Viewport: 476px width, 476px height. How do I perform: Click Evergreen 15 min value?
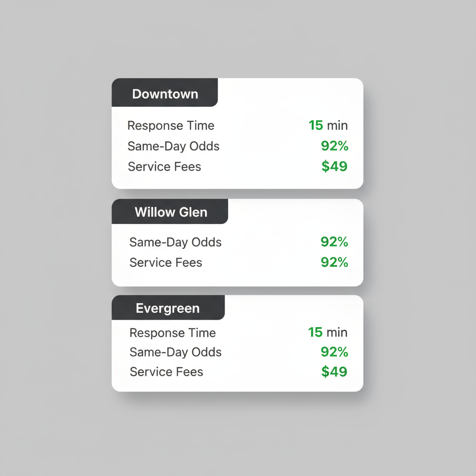328,332
